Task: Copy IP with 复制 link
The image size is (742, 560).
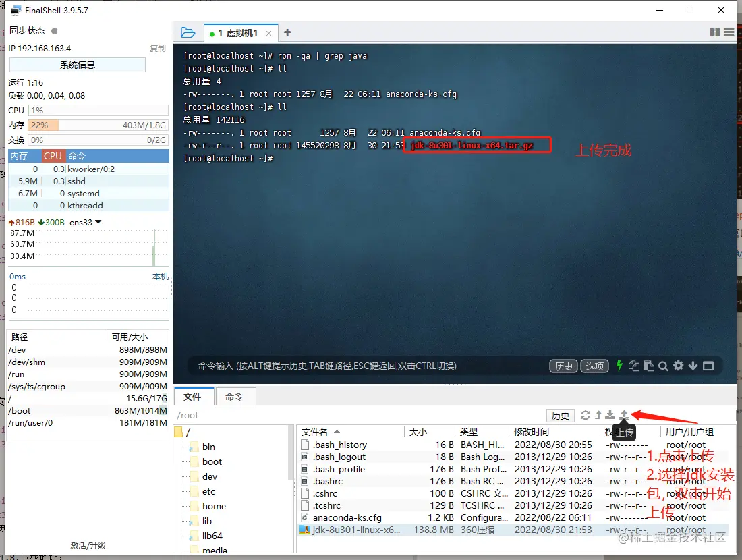Action: tap(158, 49)
